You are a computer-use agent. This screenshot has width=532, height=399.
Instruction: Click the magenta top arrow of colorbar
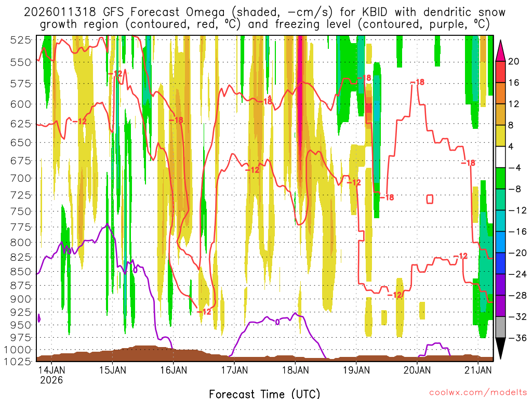[x=500, y=51]
